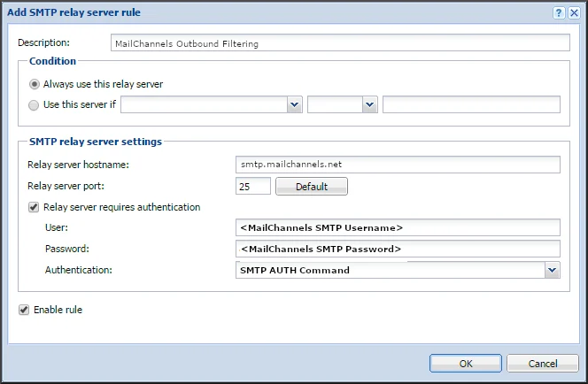Close the Add SMTP relay server rule dialog
Viewport: 588px width, 384px height.
tap(574, 12)
